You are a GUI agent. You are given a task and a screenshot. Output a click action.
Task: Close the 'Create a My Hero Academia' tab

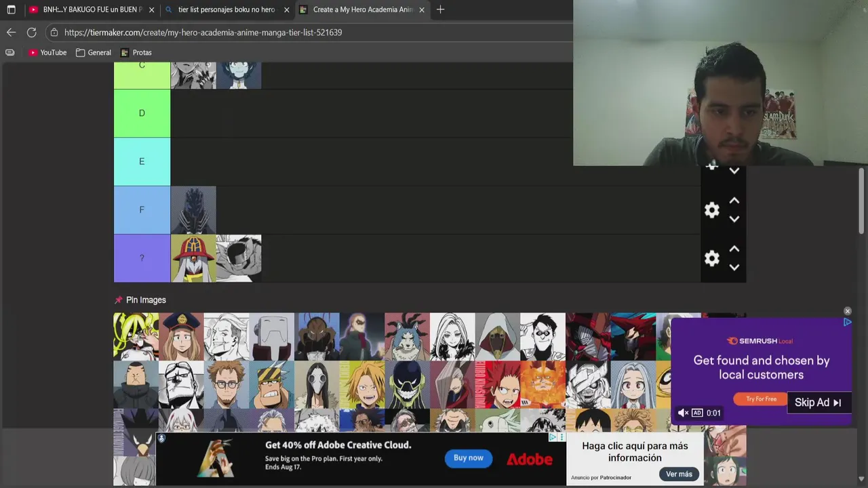(422, 9)
